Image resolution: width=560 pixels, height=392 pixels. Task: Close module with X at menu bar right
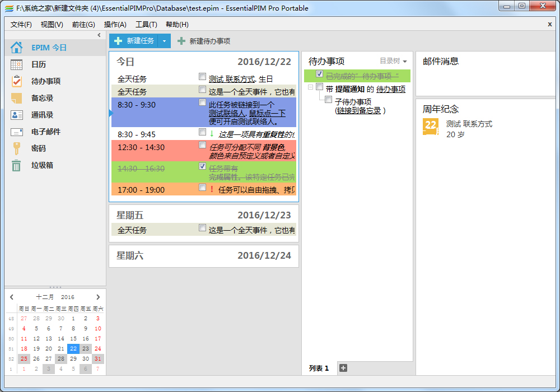[x=550, y=24]
